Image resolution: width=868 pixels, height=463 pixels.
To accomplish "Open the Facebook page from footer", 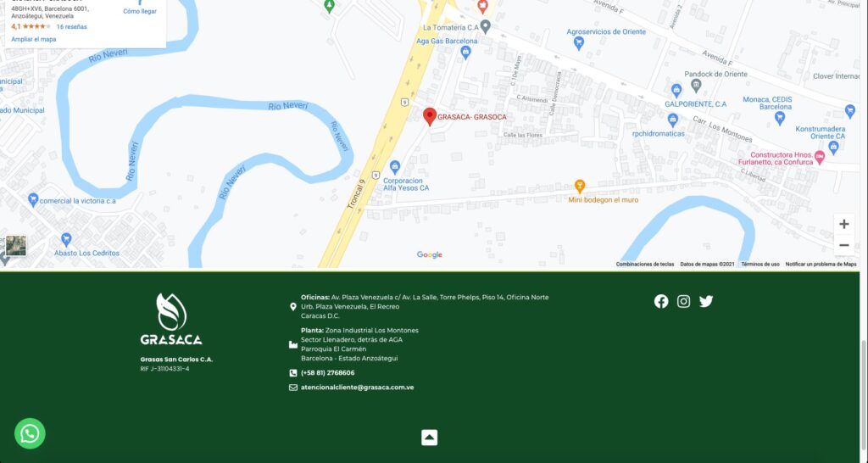I will pyautogui.click(x=661, y=301).
